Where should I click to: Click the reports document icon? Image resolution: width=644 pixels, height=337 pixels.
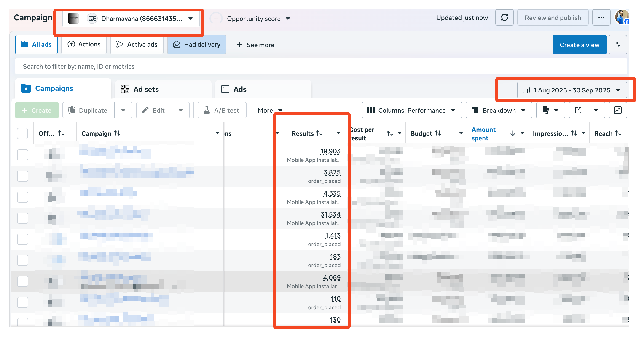545,110
